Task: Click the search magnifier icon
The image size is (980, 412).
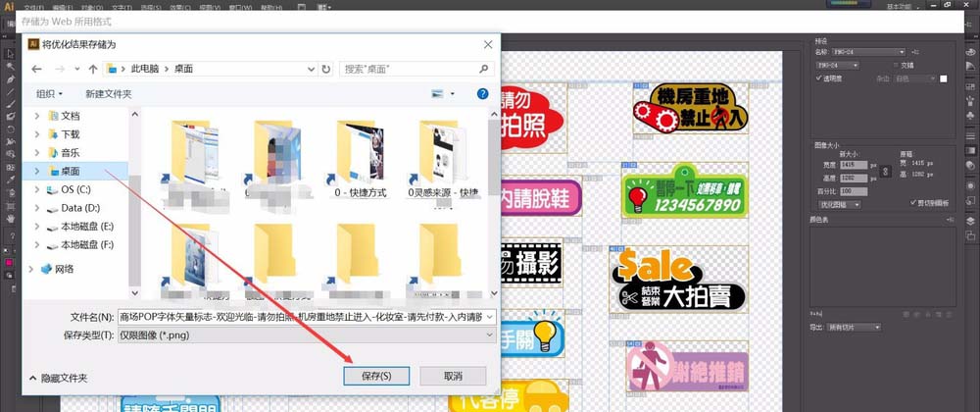Action: point(484,69)
